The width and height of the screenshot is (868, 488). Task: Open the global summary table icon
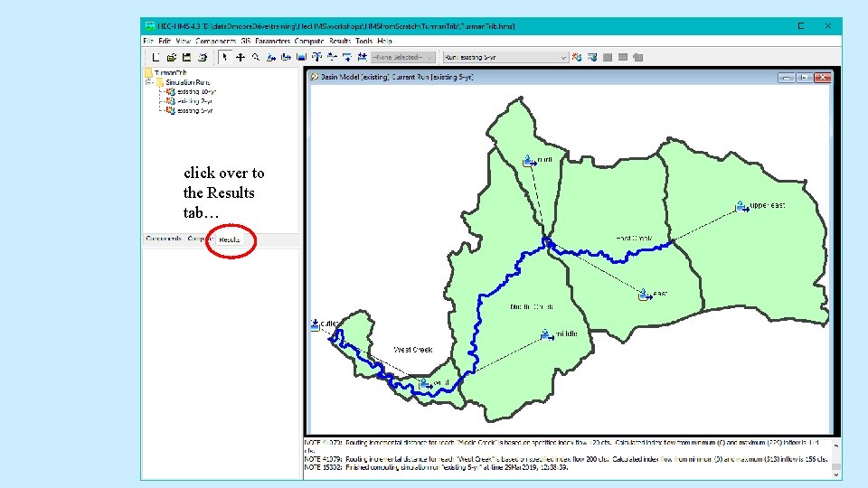point(592,57)
